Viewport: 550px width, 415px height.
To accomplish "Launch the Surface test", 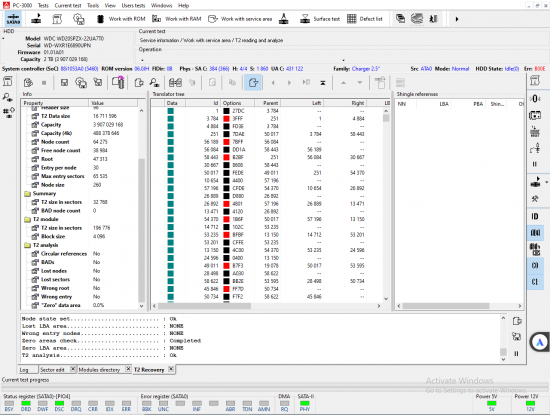I will coord(320,19).
